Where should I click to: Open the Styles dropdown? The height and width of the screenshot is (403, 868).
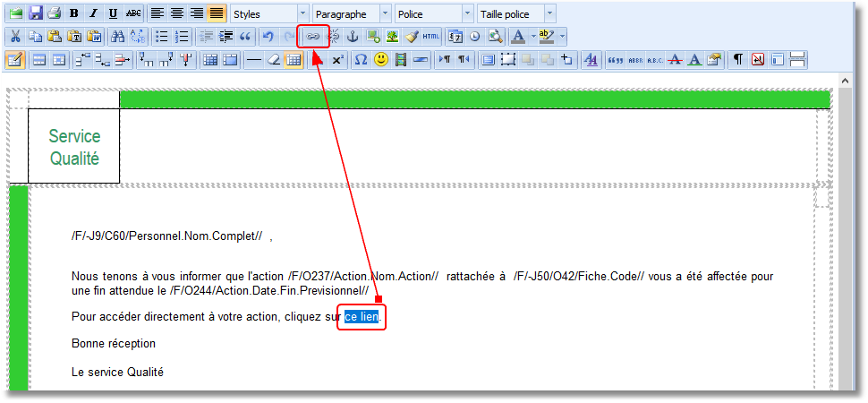(x=302, y=14)
